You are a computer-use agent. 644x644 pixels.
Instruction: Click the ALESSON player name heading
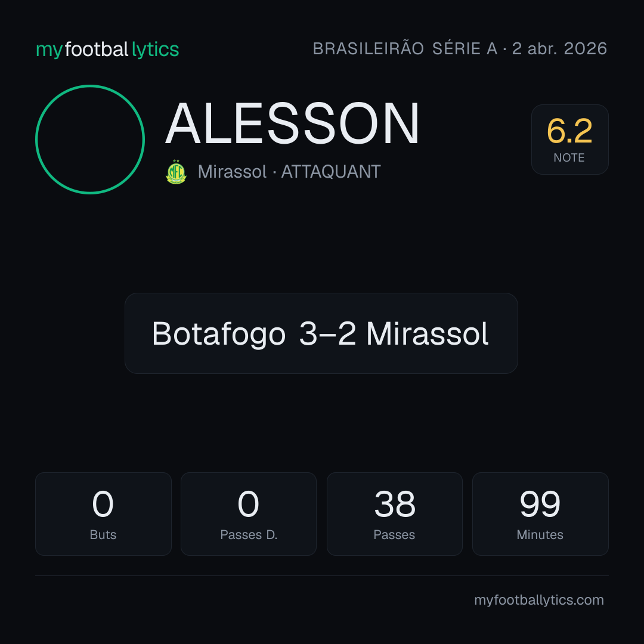292,123
